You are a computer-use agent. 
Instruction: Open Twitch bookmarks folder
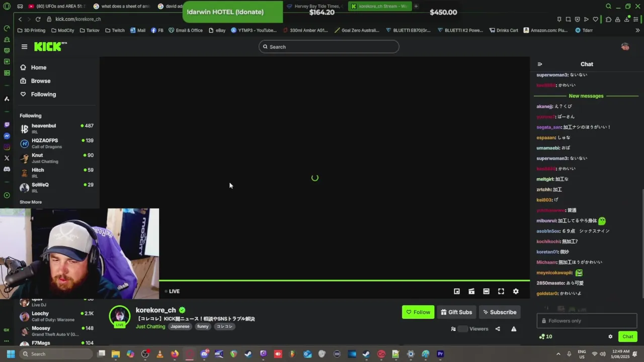115,30
